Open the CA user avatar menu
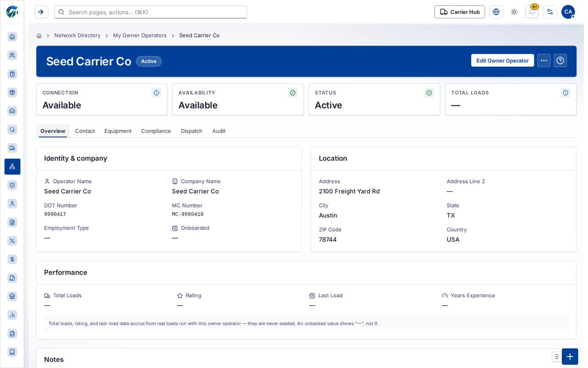 [568, 12]
